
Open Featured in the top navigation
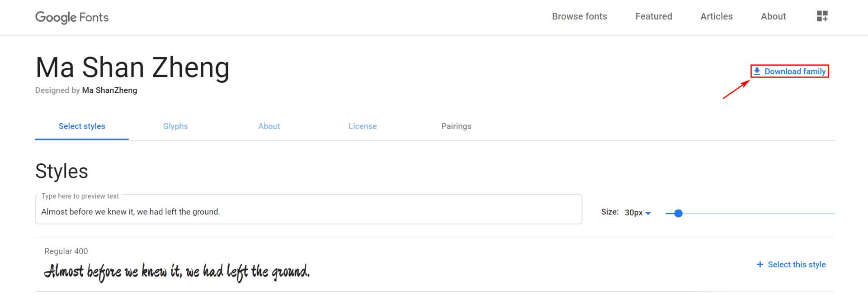click(x=653, y=16)
